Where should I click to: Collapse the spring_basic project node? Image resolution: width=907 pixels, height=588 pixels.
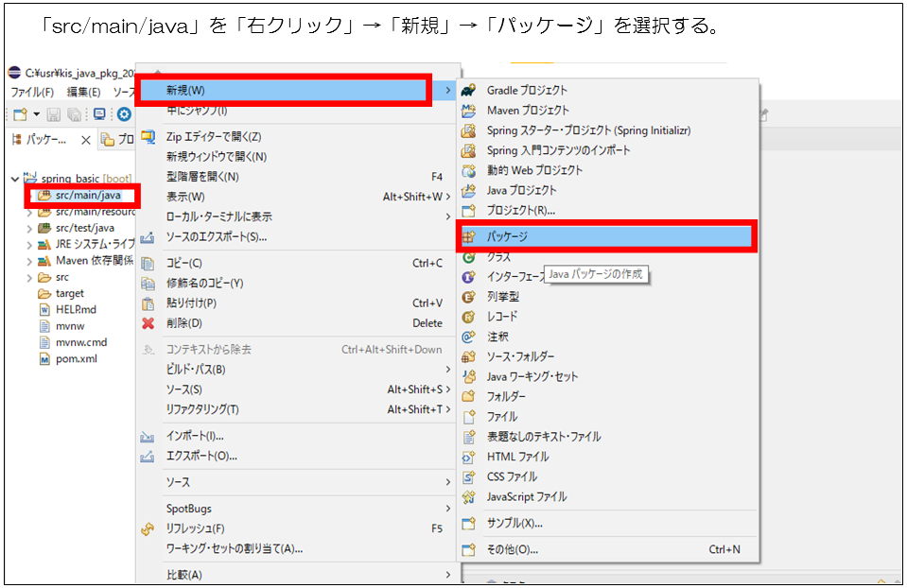(16, 178)
